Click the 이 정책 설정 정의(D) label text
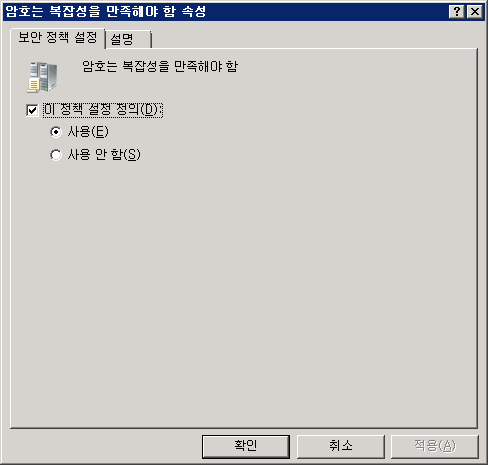This screenshot has width=488, height=465. [x=103, y=110]
